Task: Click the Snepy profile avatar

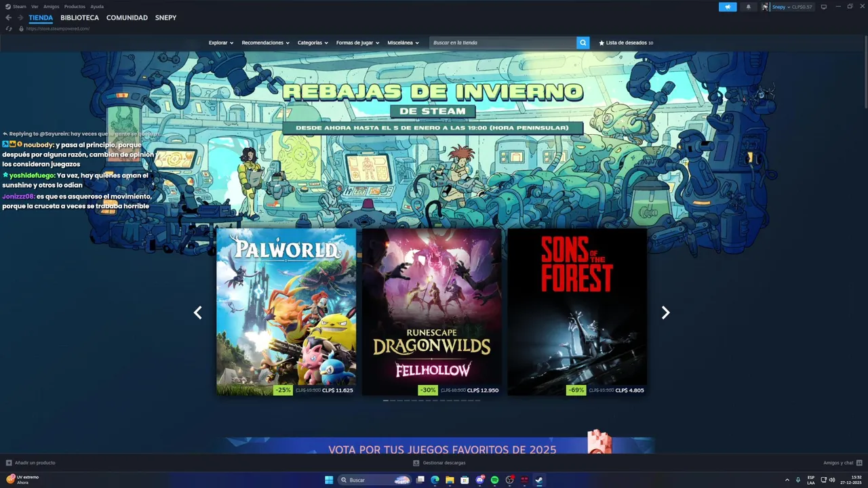Action: click(x=766, y=7)
